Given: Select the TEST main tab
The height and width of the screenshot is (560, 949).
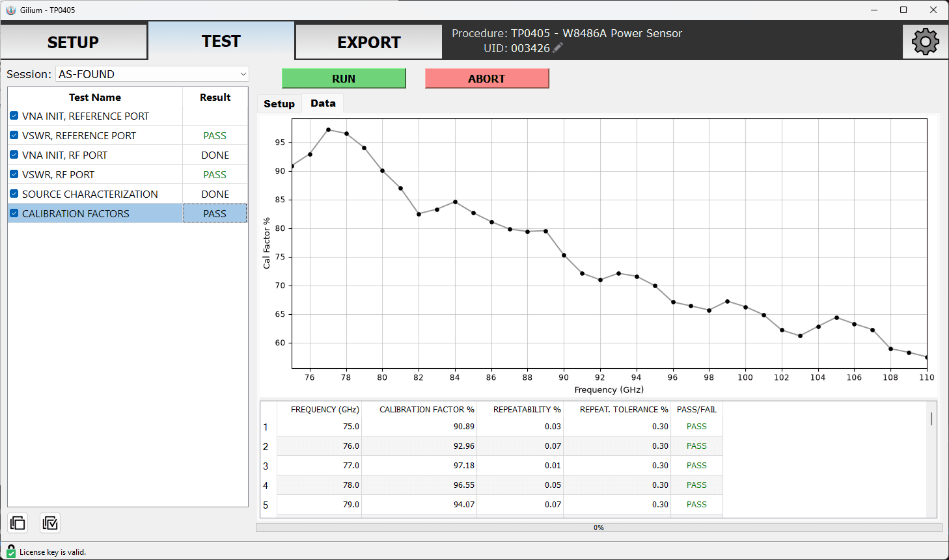Looking at the screenshot, I should pyautogui.click(x=221, y=41).
